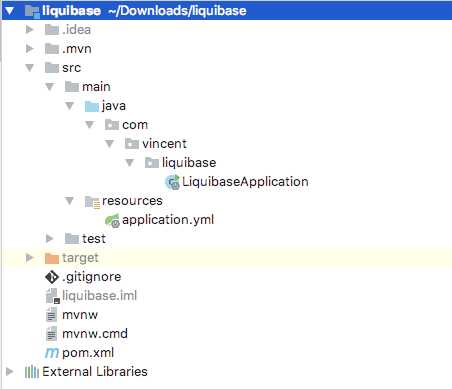
Task: Select the application.yml file name
Action: 168,220
